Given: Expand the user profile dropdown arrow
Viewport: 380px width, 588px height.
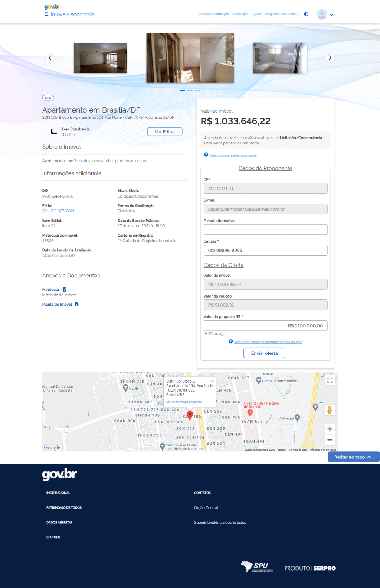Looking at the screenshot, I should tap(331, 15).
